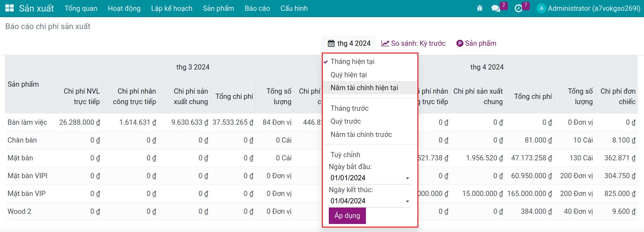Click the calendar icon beside thg 4 2024
Viewport: 644px width, 232px height.
pos(331,43)
